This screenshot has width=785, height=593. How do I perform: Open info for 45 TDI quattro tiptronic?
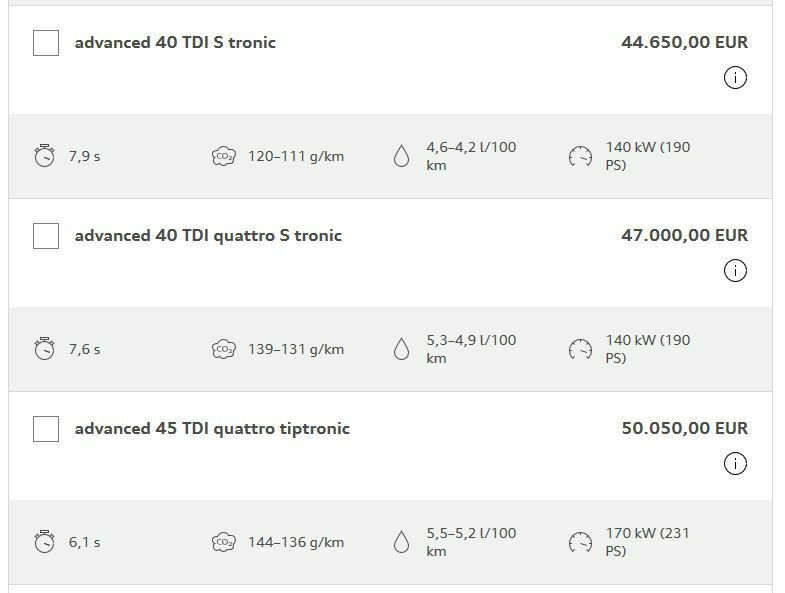pos(735,464)
